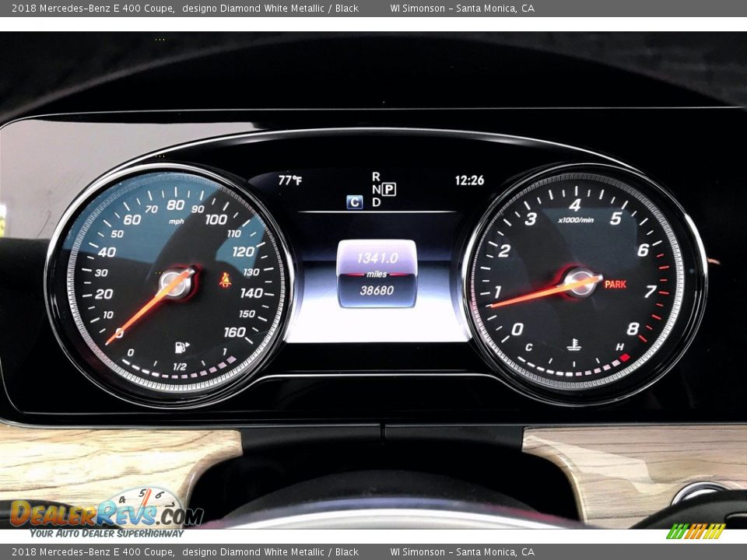The image size is (747, 560).
Task: Click the miles unit label
Action: [377, 275]
